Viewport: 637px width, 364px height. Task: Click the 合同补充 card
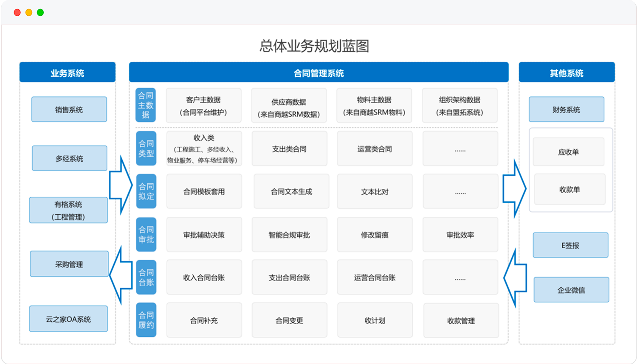tap(204, 320)
